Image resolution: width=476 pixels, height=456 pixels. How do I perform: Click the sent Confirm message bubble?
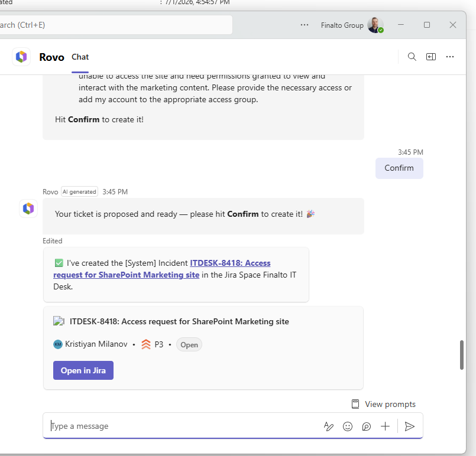[x=399, y=168]
